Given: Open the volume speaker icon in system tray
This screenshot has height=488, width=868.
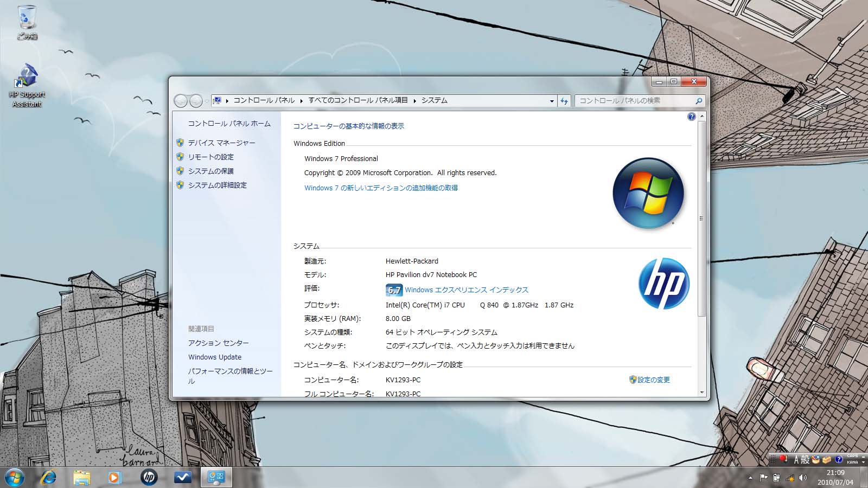Looking at the screenshot, I should (x=803, y=478).
